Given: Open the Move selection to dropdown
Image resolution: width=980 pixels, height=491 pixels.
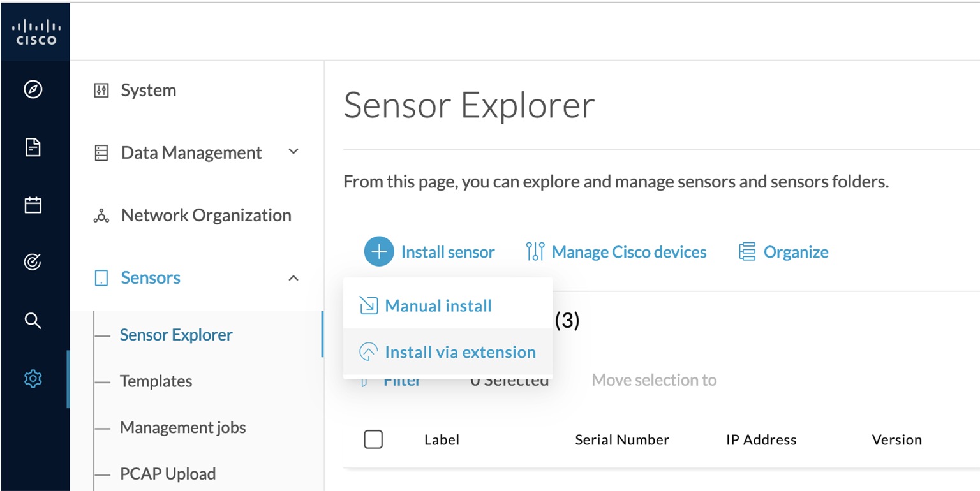Looking at the screenshot, I should pos(654,379).
